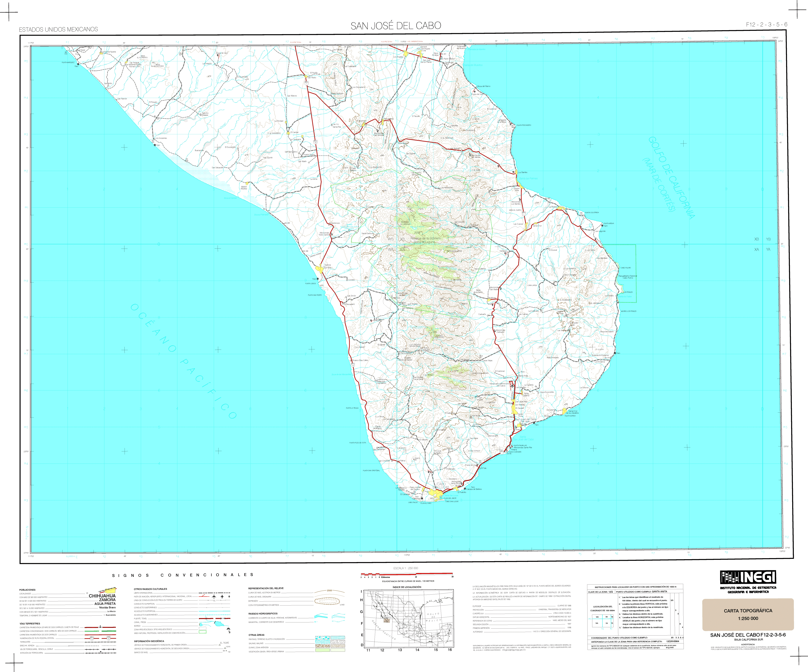Click the beige Carta Topográfica box
The width and height of the screenshot is (808, 672).
tap(748, 614)
